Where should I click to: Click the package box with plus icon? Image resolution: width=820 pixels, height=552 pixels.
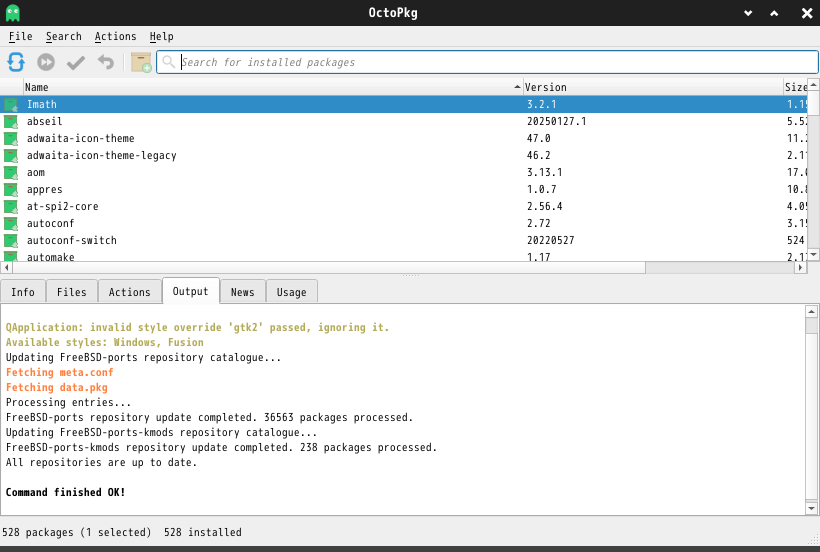(141, 62)
